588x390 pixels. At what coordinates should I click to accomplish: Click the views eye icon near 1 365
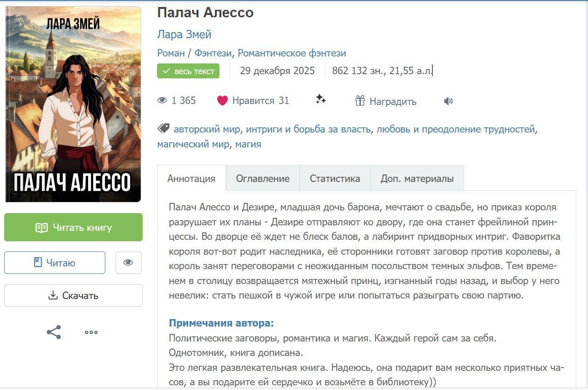(162, 100)
